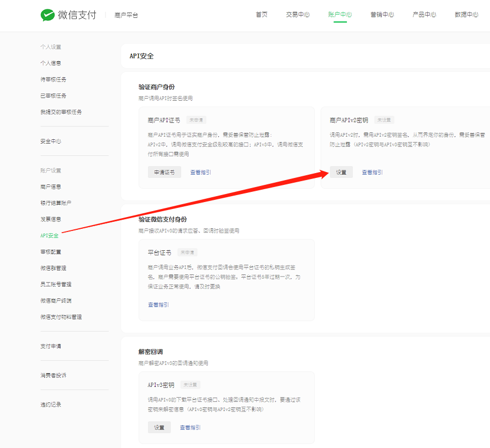Open the 首页 top navigation tab
Image resolution: width=490 pixels, height=448 pixels.
pyautogui.click(x=262, y=14)
